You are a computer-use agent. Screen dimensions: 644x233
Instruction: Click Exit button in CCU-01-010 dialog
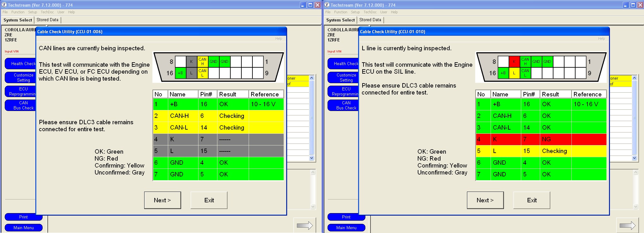[532, 200]
